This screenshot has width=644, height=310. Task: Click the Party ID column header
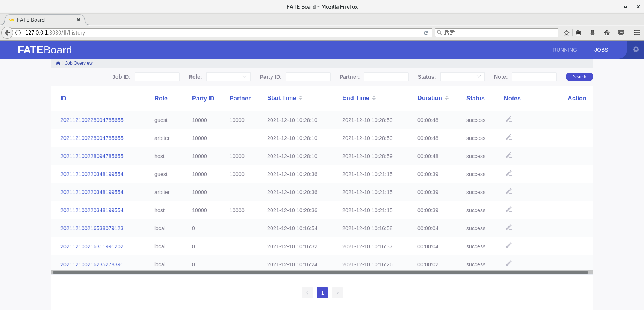(x=203, y=98)
